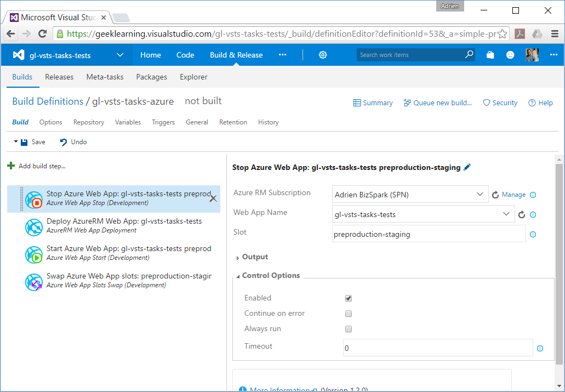This screenshot has width=565, height=392.
Task: Refresh the Azure RM Subscription list
Action: point(495,195)
